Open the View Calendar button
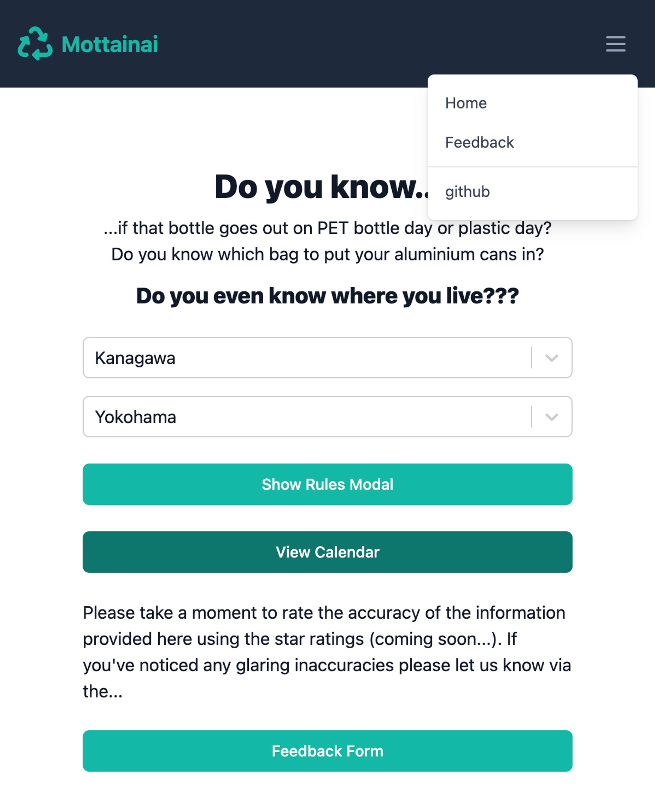This screenshot has height=812, width=655. click(327, 552)
